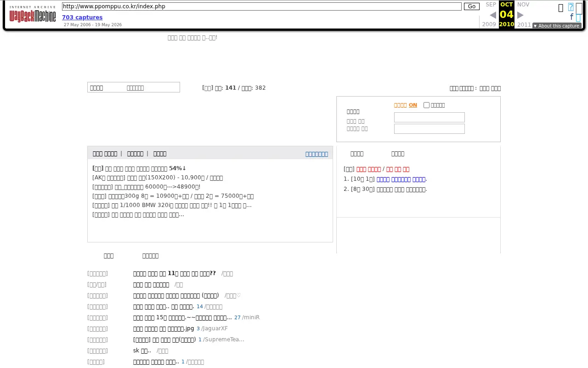
Task: Open the post by miniR
Action: coord(182,317)
